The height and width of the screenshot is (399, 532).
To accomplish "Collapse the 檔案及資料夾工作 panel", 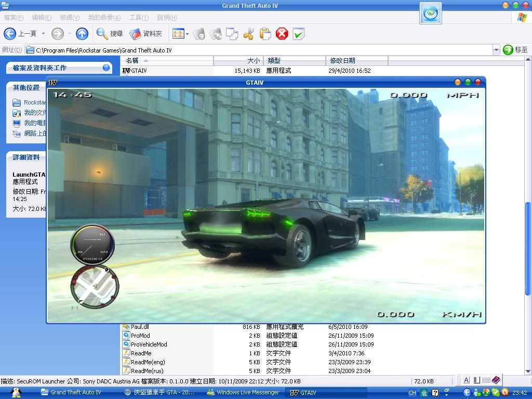I will [x=106, y=68].
